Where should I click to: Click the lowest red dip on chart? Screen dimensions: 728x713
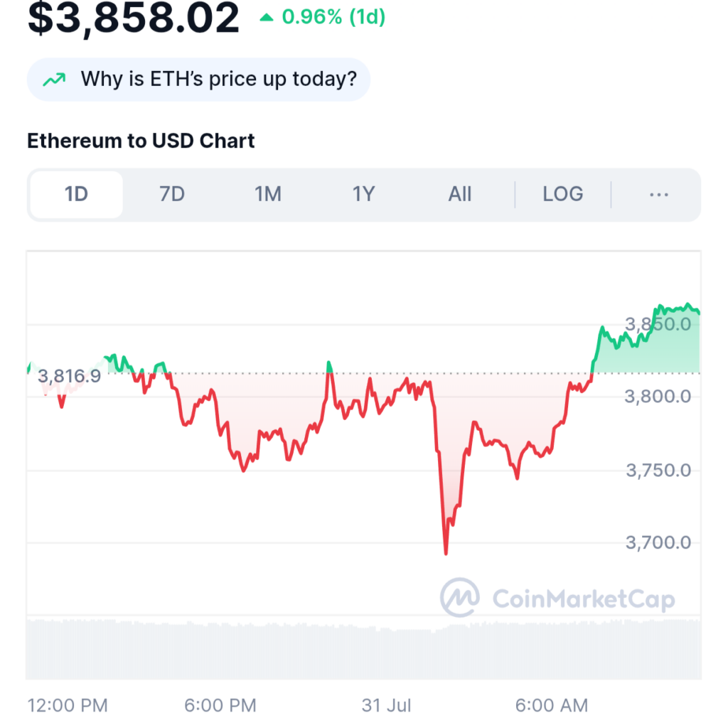point(446,552)
